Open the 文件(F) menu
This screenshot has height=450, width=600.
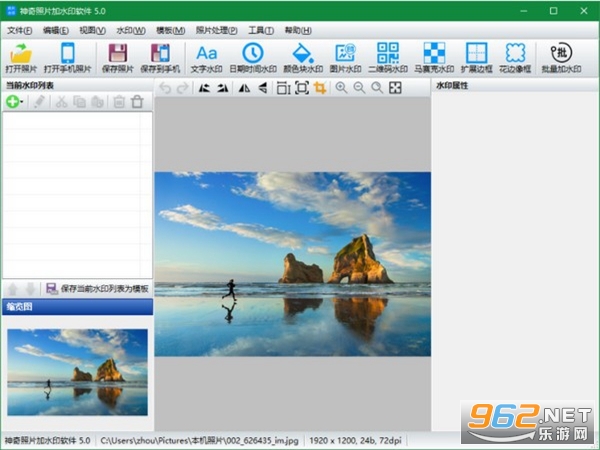pyautogui.click(x=20, y=30)
